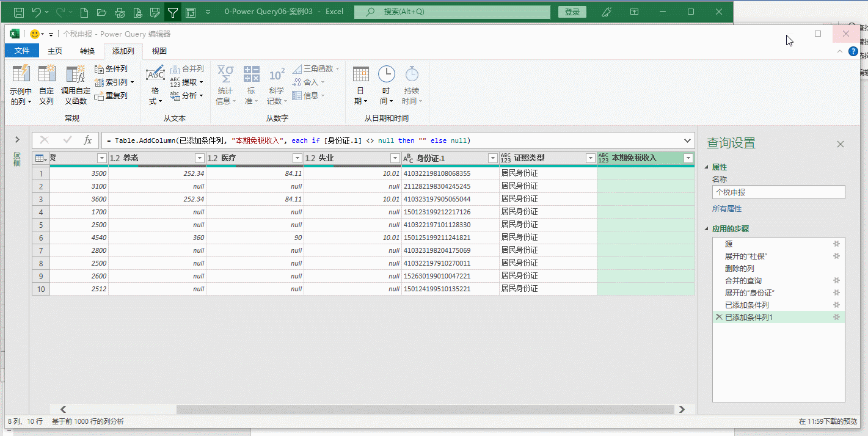
Task: Open the 视图 ribbon tab
Action: point(159,51)
